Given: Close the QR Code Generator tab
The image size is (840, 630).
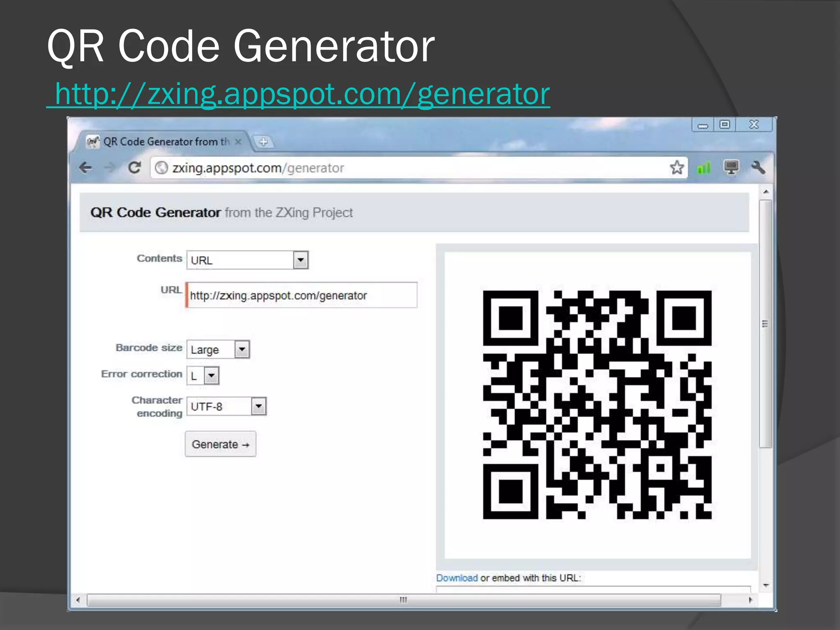Looking at the screenshot, I should tap(238, 142).
